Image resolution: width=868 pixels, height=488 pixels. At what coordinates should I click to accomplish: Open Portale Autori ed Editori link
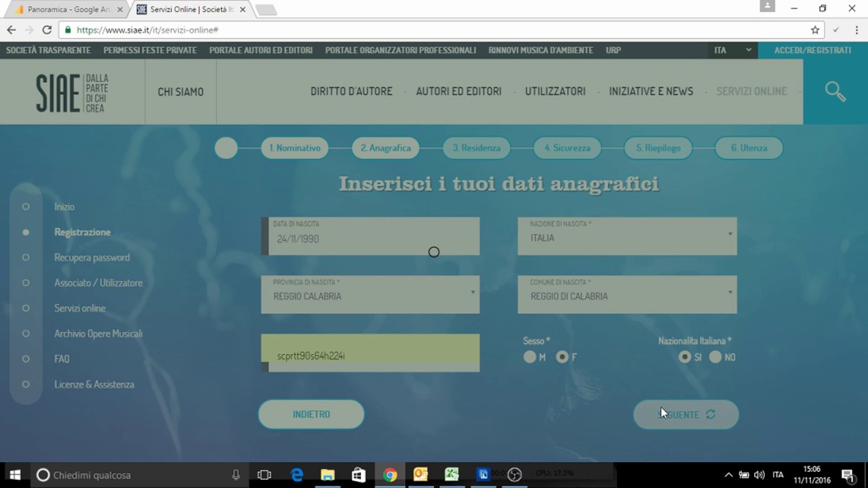pyautogui.click(x=261, y=50)
